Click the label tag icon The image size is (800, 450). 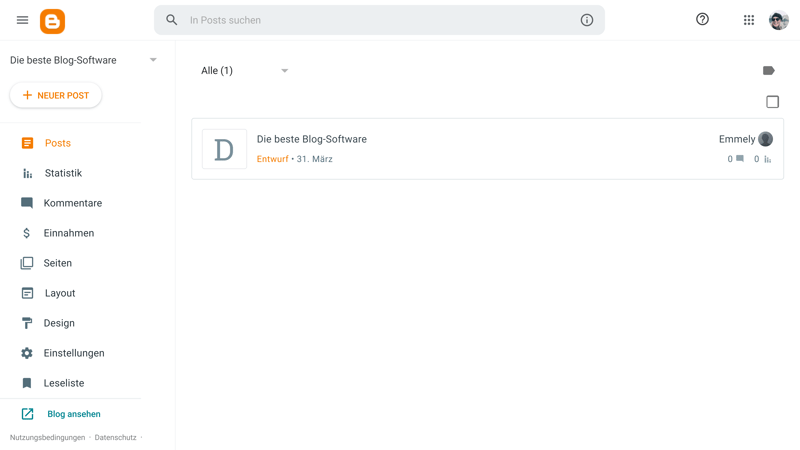click(768, 70)
